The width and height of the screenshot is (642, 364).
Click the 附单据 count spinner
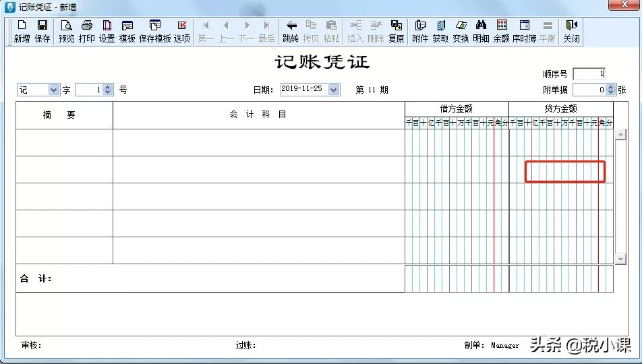pos(610,90)
